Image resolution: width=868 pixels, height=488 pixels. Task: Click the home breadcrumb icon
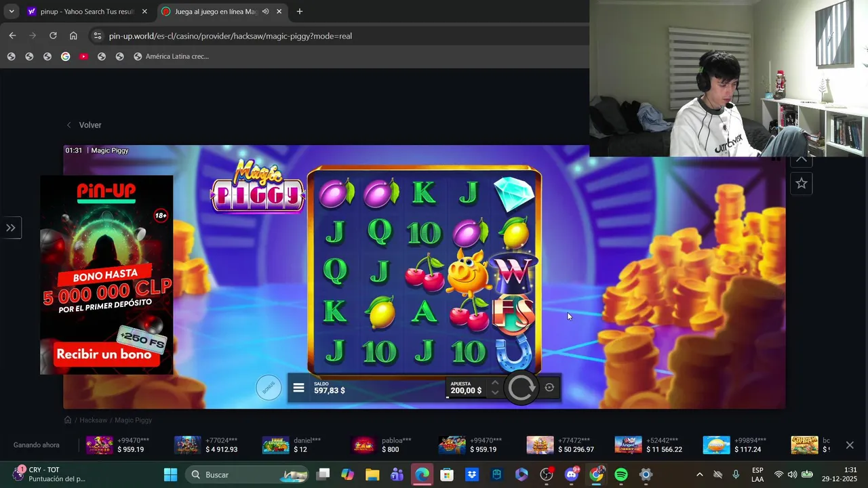pos(68,420)
